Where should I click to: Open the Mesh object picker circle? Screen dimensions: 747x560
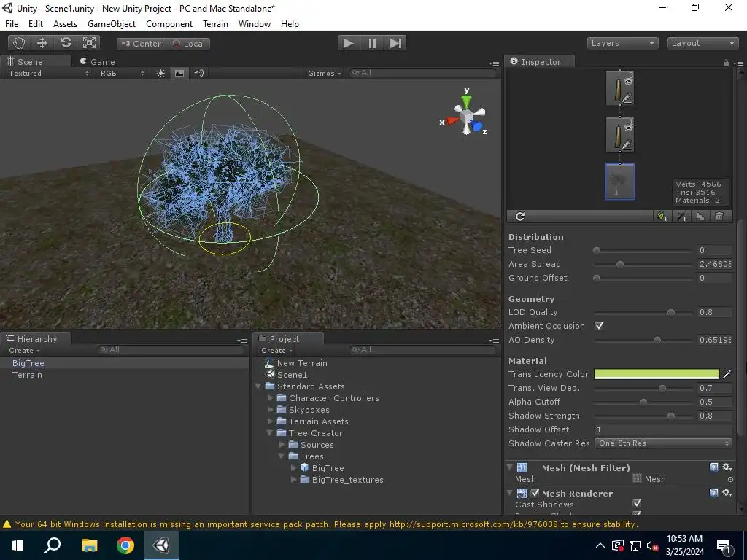coord(730,480)
